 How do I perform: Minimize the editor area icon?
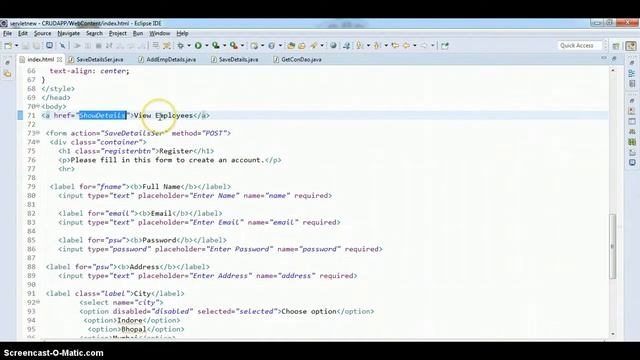click(x=604, y=59)
